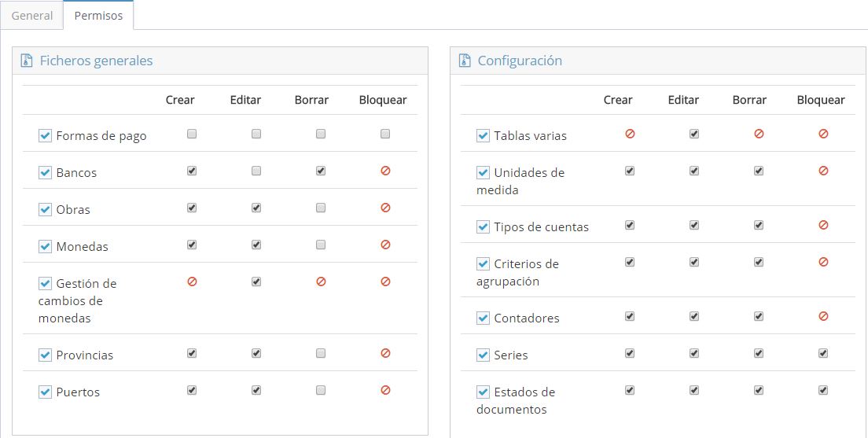Screen dimensions: 868x438
Task: Click the blocked Bloquear icon for Monedas
Action: click(x=385, y=245)
